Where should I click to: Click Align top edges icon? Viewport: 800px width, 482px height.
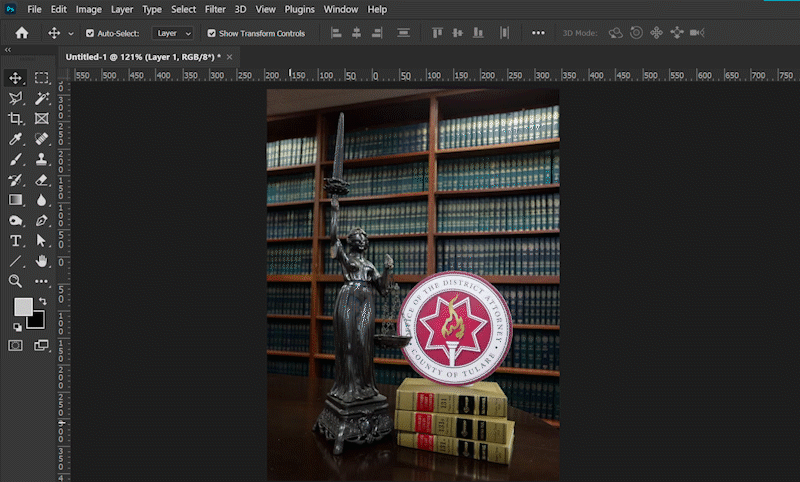(437, 33)
